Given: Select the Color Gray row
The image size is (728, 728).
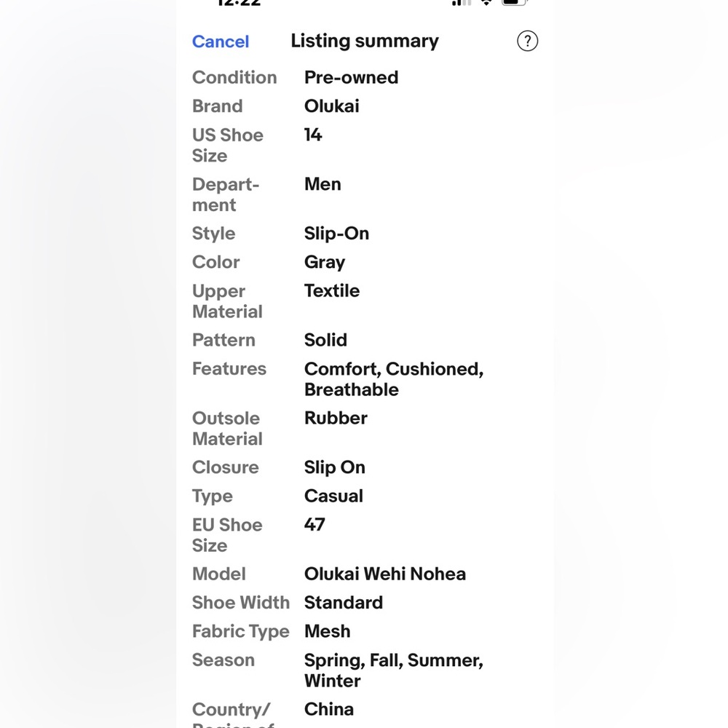Looking at the screenshot, I should [365, 262].
